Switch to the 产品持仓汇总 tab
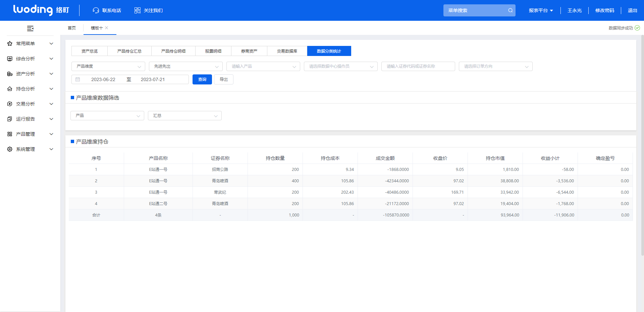The image size is (644, 312). 129,51
